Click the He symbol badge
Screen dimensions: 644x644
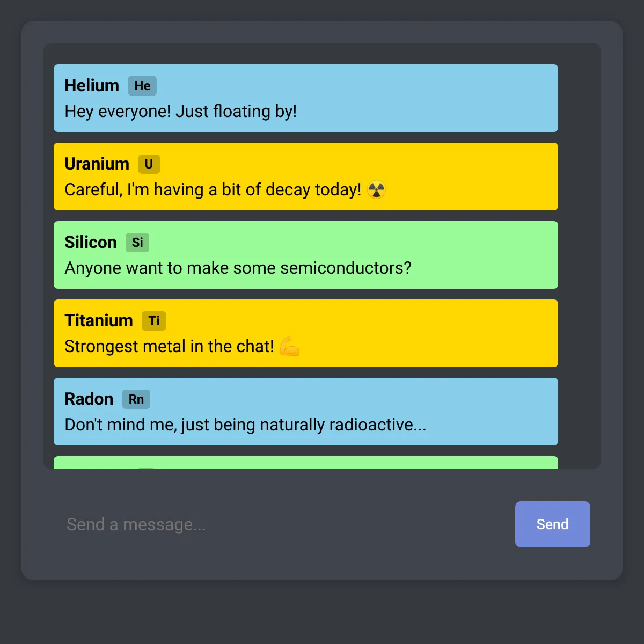[x=142, y=86]
